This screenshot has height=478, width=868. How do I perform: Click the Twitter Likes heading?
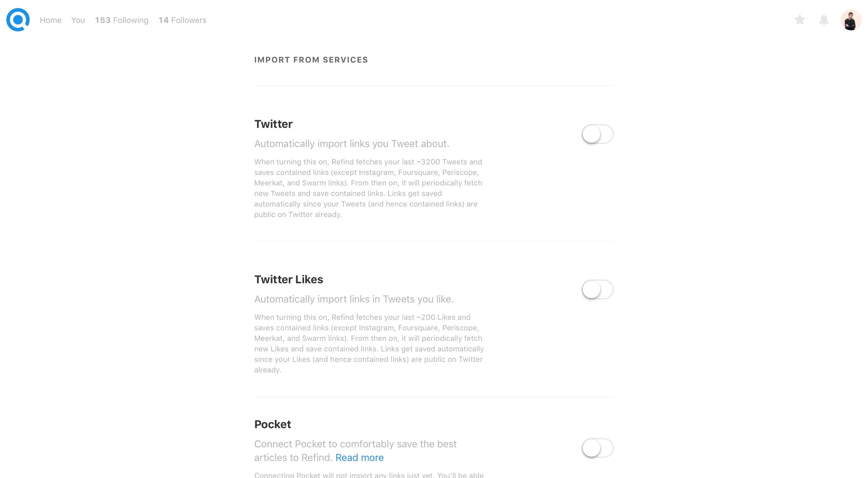point(289,279)
